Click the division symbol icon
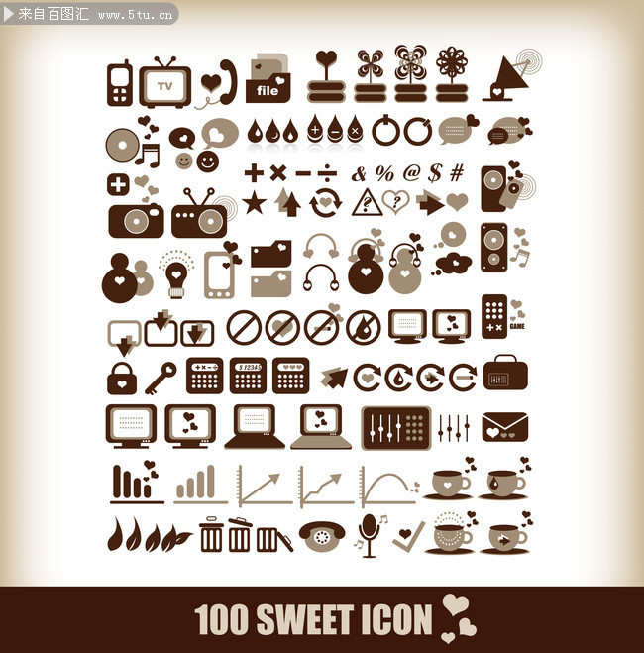The height and width of the screenshot is (653, 644). tap(328, 173)
